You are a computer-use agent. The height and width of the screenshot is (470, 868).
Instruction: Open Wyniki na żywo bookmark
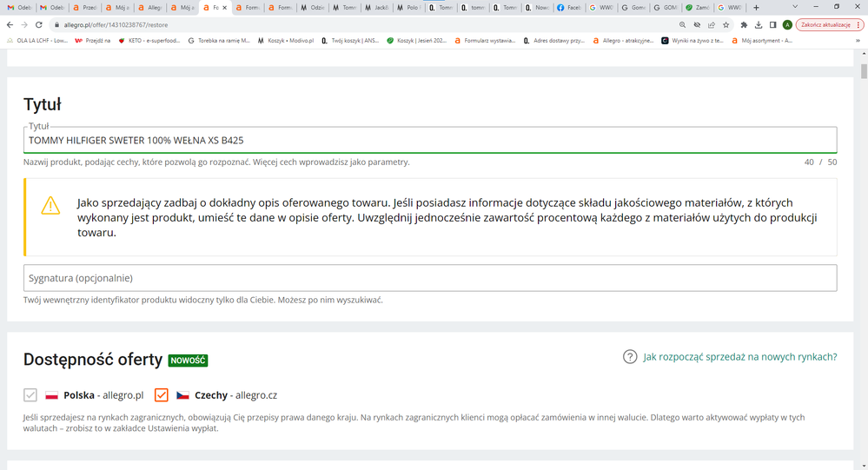tap(692, 41)
